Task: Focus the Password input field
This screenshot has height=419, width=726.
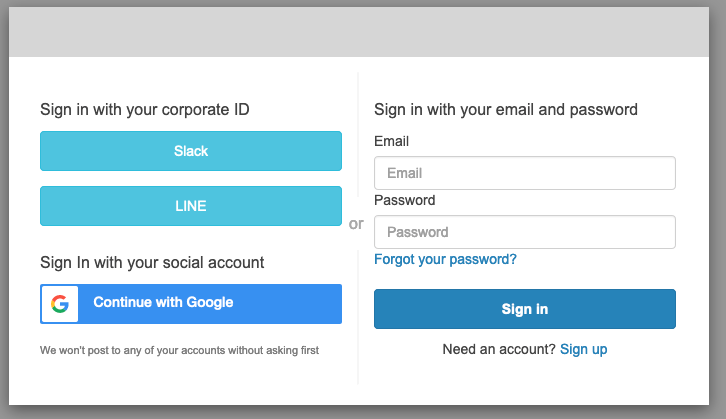Action: 525,232
